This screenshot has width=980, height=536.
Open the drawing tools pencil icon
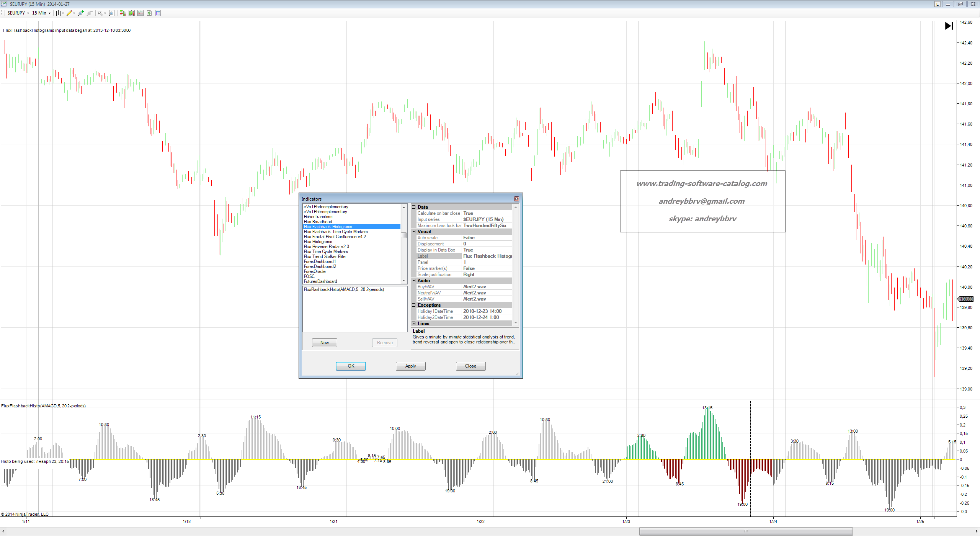click(69, 13)
